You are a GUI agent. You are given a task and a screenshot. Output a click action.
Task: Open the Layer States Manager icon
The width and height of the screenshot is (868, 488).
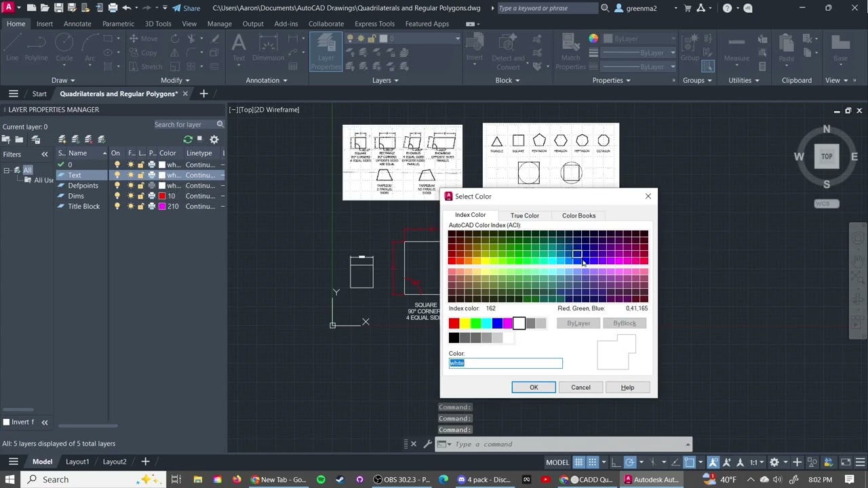(x=36, y=139)
